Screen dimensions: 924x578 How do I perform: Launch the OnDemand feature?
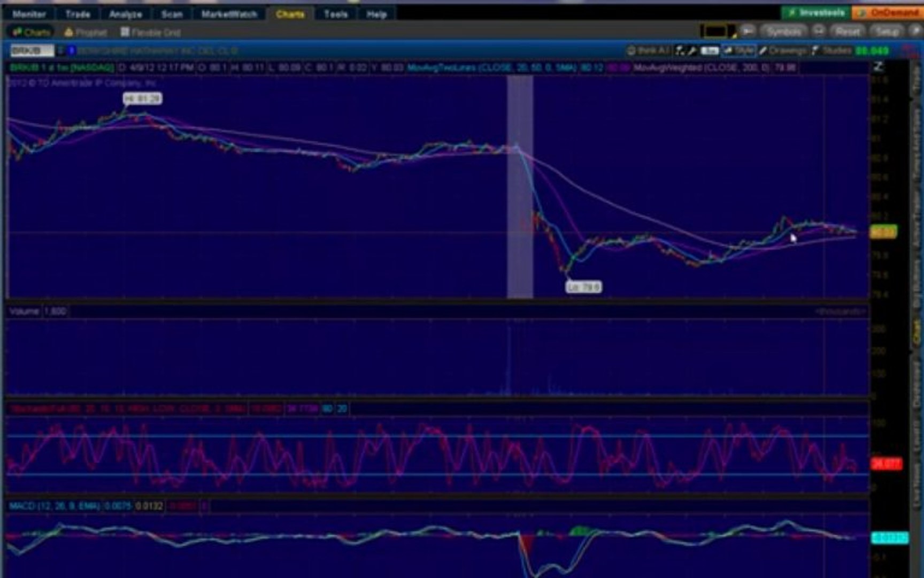point(888,12)
